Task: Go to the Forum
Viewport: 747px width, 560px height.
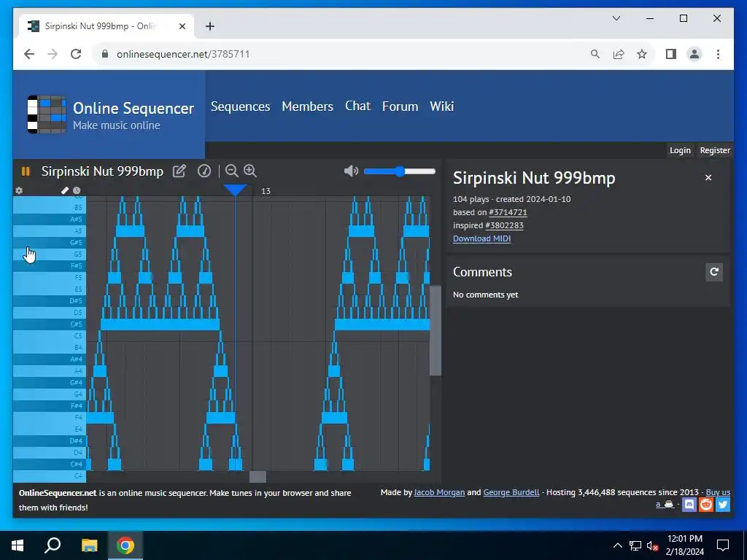Action: (x=400, y=106)
